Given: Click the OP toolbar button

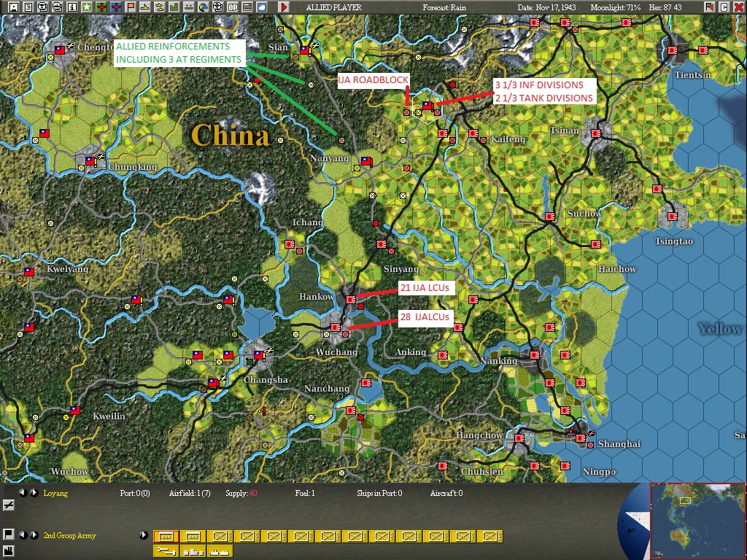Looking at the screenshot, I should tap(233, 7).
